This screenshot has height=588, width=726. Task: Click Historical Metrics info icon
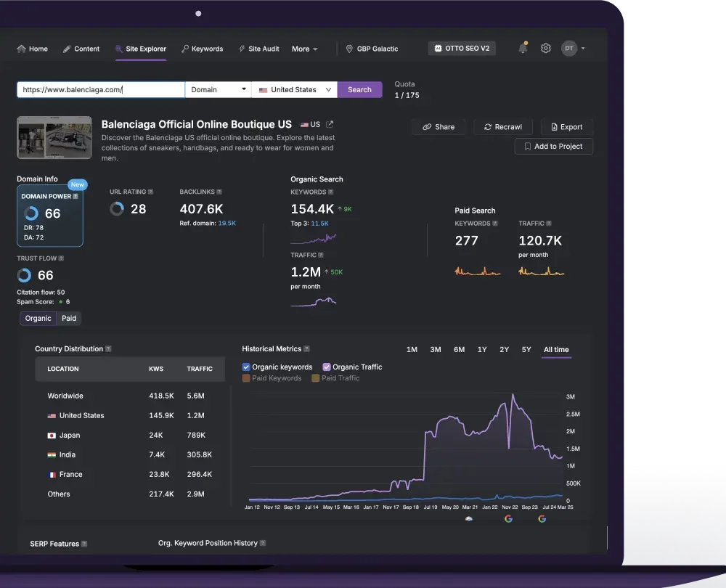point(306,349)
